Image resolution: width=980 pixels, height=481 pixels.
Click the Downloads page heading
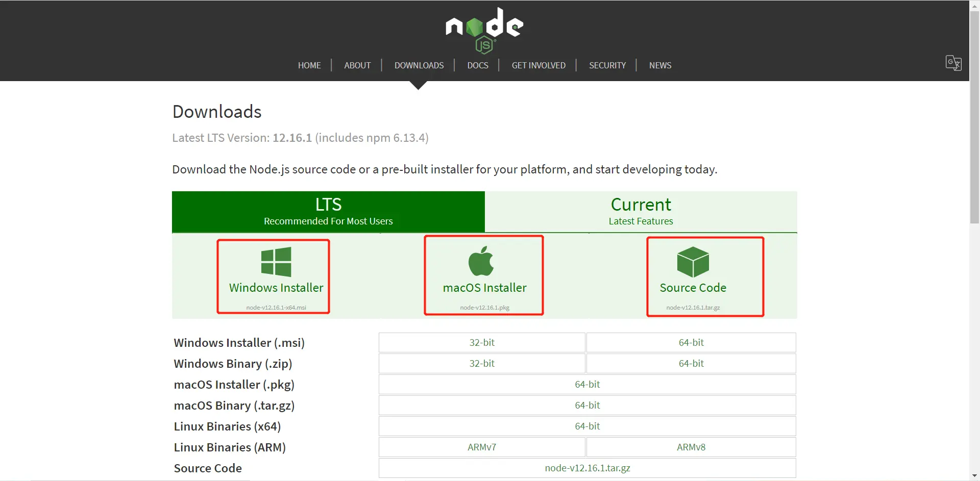pyautogui.click(x=217, y=112)
